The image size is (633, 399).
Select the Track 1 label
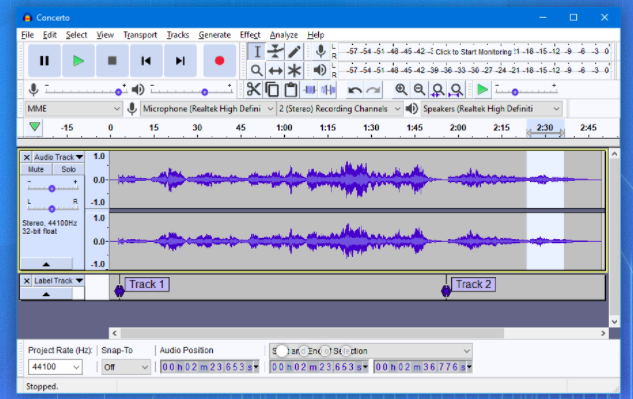point(147,284)
